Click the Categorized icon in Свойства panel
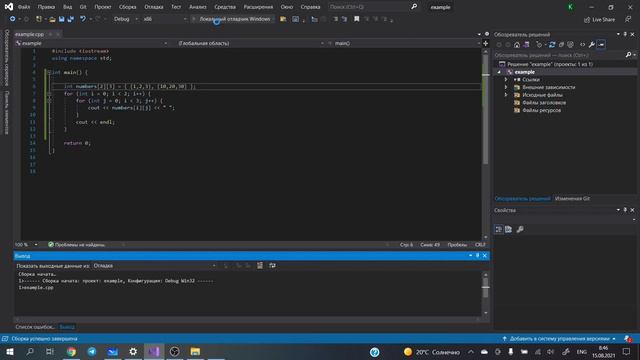640x360 pixels. (499, 229)
